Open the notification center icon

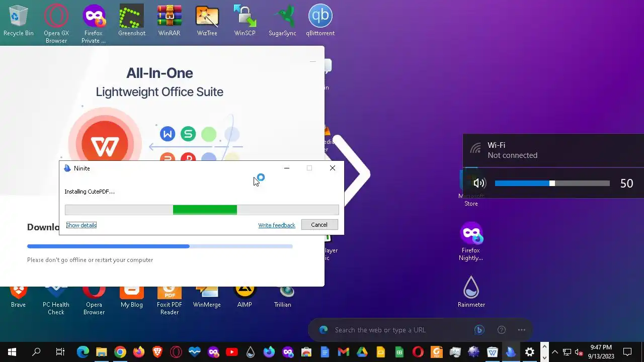point(627,352)
